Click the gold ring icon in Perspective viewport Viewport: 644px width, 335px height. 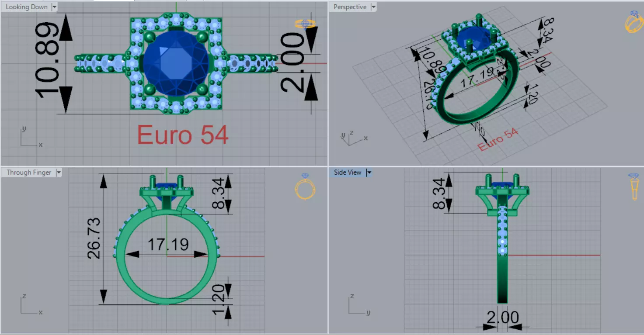634,22
